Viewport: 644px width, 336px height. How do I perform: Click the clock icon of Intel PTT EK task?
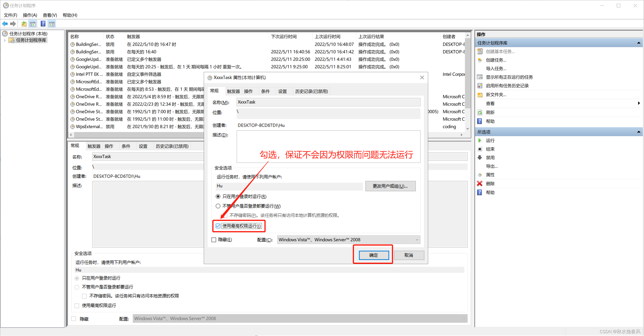point(73,74)
